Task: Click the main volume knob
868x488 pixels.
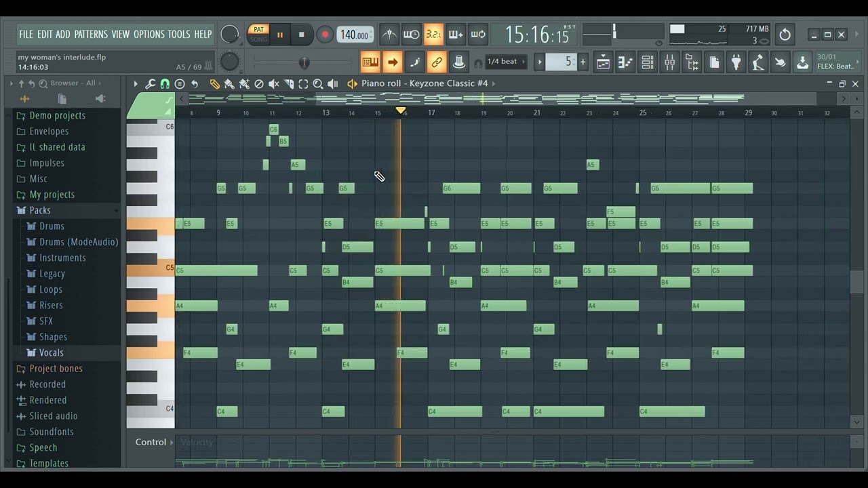Action: click(x=230, y=34)
